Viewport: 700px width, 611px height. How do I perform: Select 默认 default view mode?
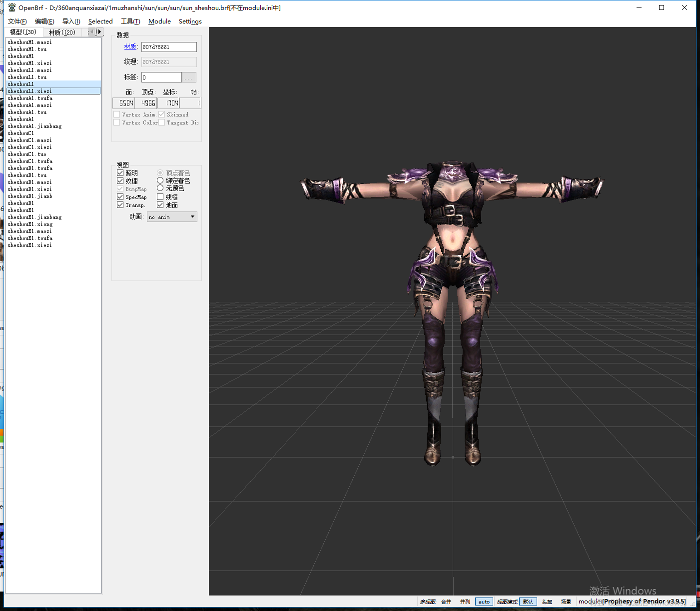click(528, 601)
